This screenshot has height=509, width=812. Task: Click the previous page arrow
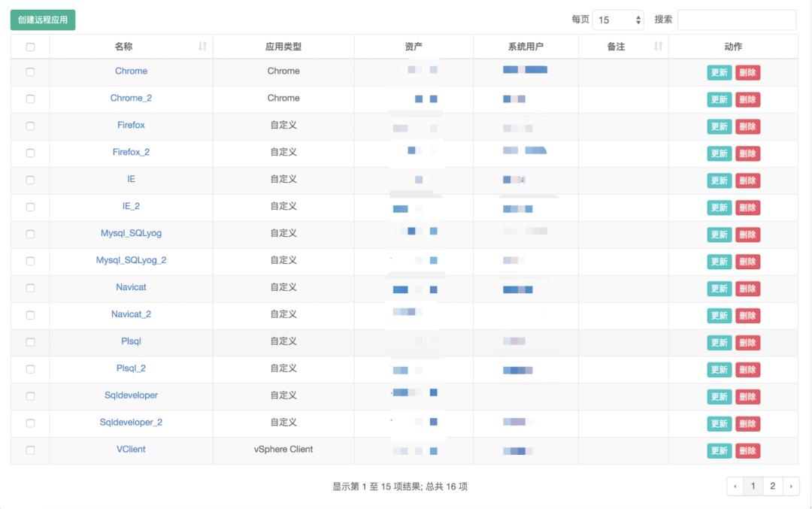(x=735, y=486)
